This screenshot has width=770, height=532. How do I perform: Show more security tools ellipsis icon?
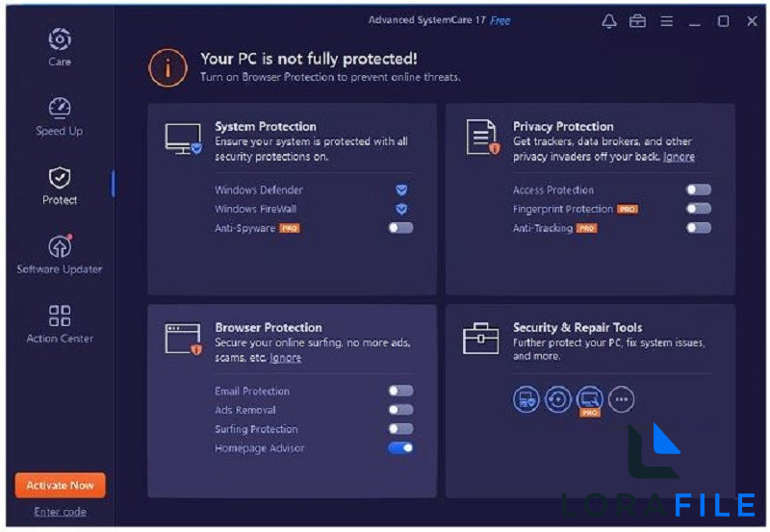pos(621,399)
